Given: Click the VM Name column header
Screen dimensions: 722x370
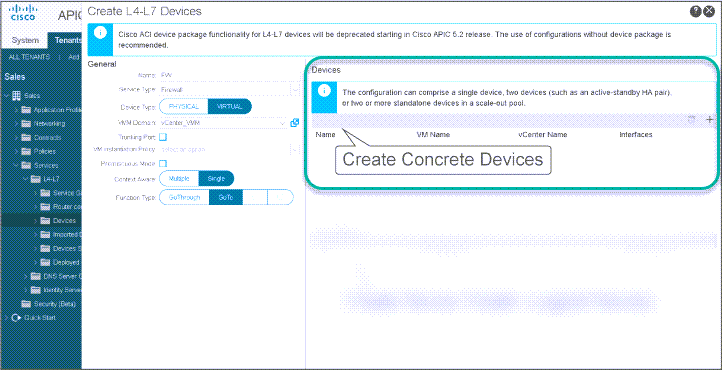Looking at the screenshot, I should click(433, 134).
